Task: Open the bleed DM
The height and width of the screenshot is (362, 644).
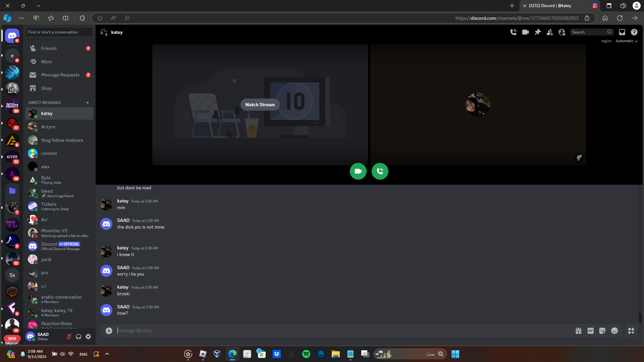Action: [59, 193]
